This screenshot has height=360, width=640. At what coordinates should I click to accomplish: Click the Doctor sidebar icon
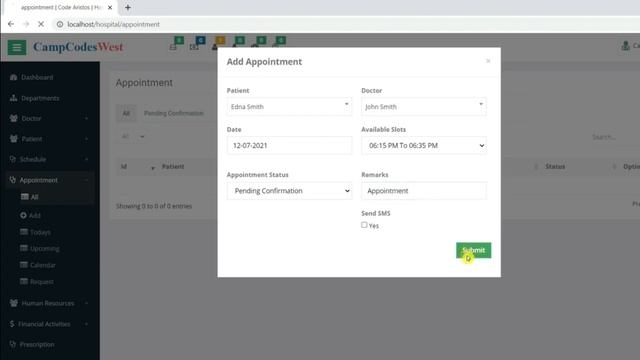[x=14, y=118]
